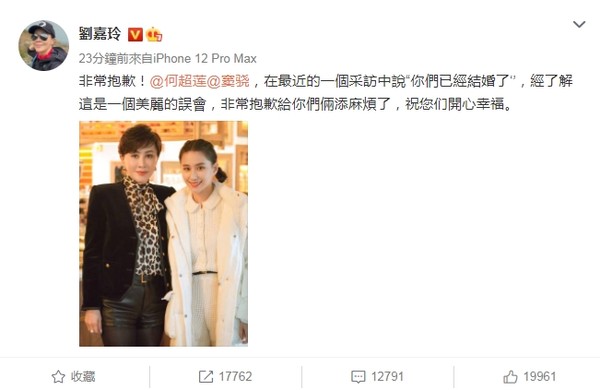Click the repost count 17762

pos(235,377)
